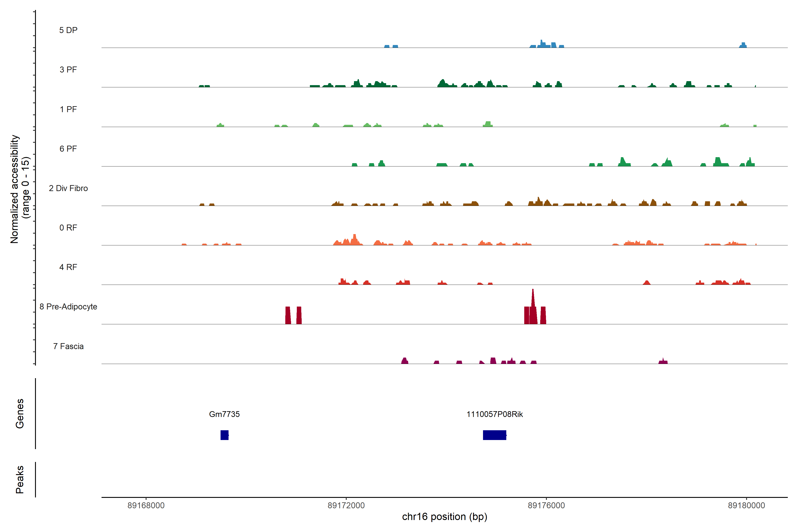Screen dimensions: 798x532
Task: Select the 3 PF track label
Action: coord(68,70)
